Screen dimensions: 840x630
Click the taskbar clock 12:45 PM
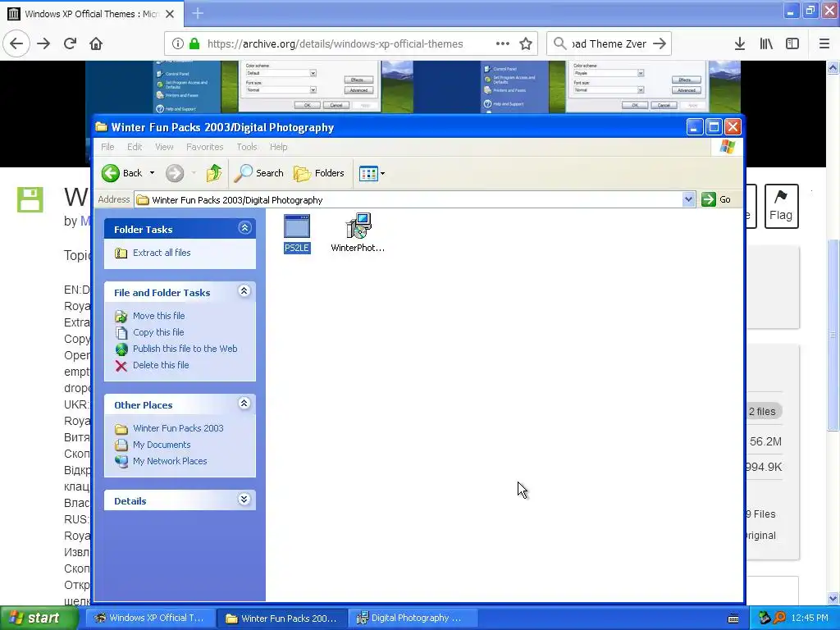(810, 619)
